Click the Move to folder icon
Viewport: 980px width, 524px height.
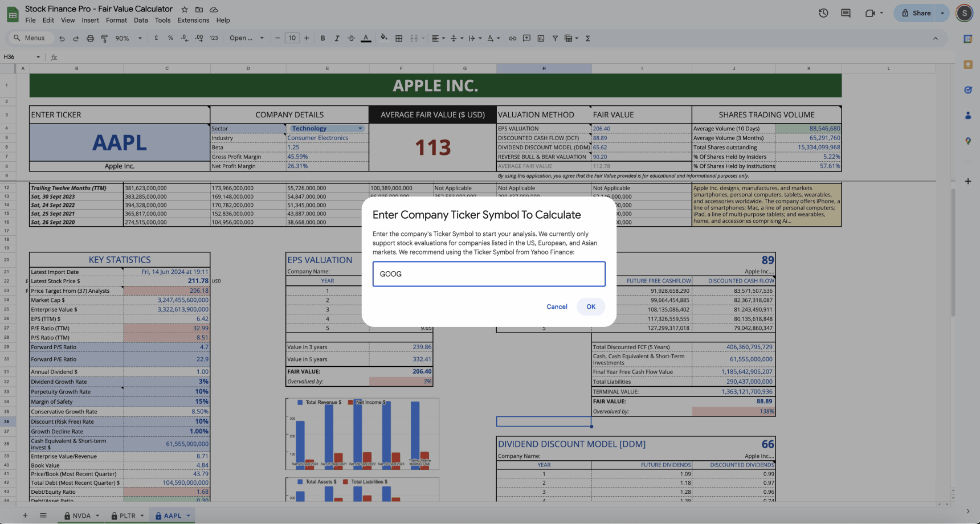199,10
